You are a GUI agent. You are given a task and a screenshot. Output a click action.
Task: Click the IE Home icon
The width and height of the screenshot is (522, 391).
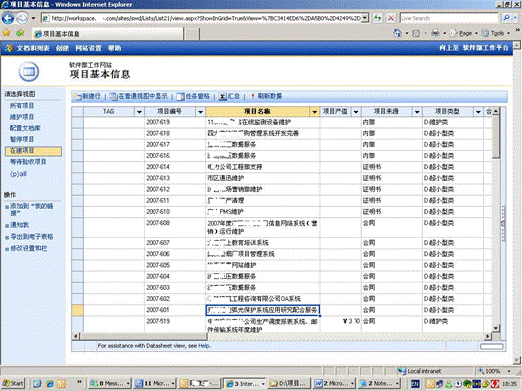397,33
